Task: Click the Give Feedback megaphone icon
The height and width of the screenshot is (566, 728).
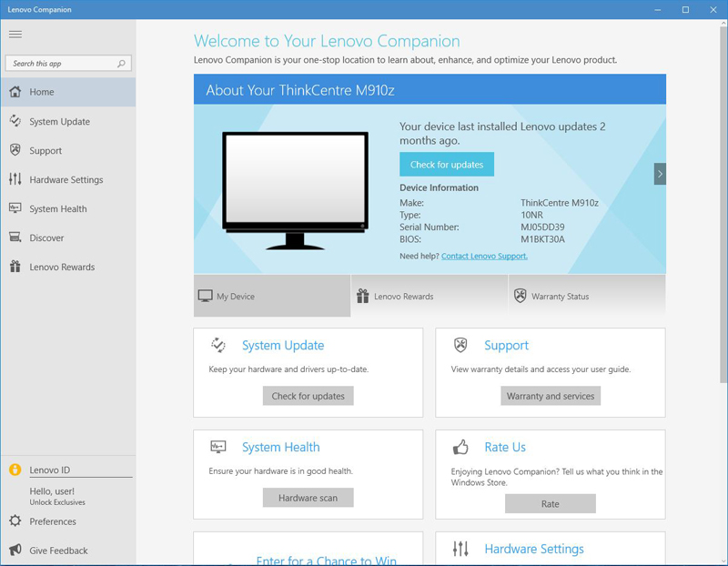Action: coord(15,551)
